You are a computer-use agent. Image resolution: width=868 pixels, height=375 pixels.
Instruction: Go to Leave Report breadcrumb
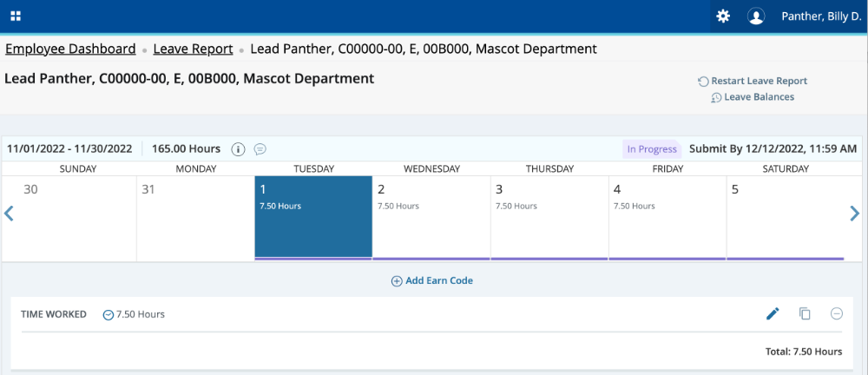[x=193, y=49]
